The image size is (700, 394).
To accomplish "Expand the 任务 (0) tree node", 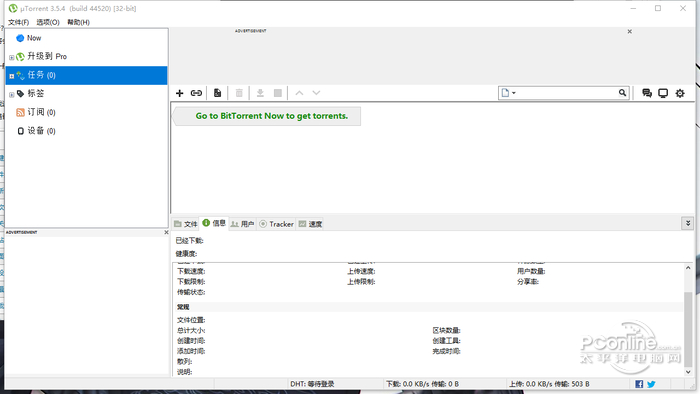I will click(x=12, y=76).
